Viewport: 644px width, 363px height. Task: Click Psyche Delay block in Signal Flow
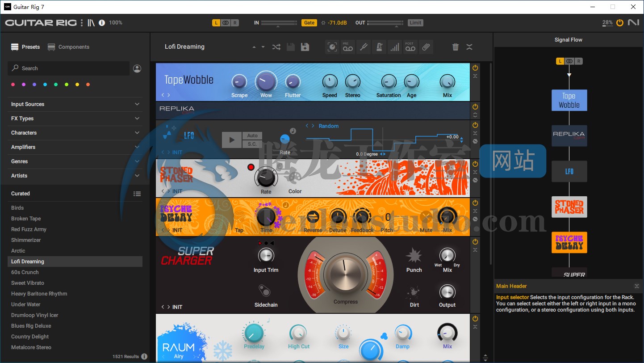(569, 242)
